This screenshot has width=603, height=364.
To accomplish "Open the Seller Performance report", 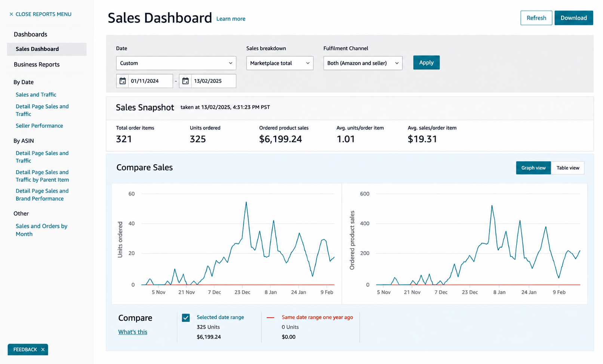I will point(39,126).
